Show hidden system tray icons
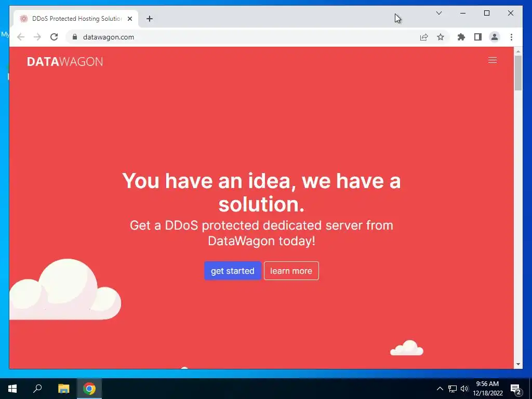532x399 pixels. click(440, 389)
